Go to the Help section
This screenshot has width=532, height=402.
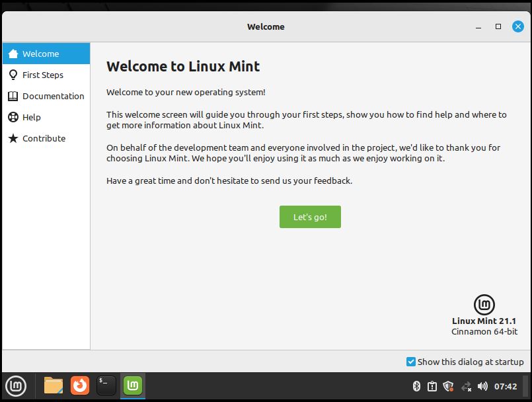(x=46, y=117)
